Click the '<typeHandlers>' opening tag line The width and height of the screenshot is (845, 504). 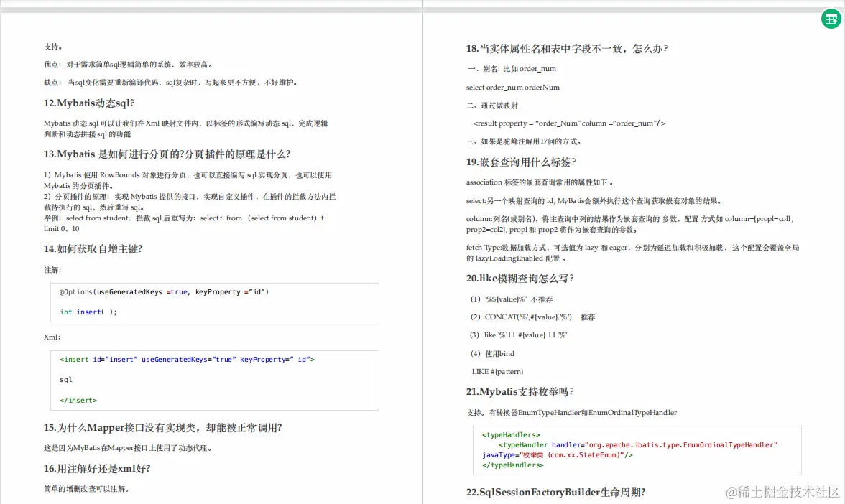coord(511,434)
